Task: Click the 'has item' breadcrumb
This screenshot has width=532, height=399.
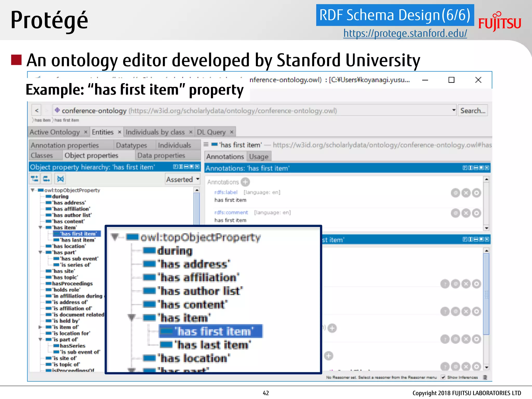Action: [x=42, y=120]
